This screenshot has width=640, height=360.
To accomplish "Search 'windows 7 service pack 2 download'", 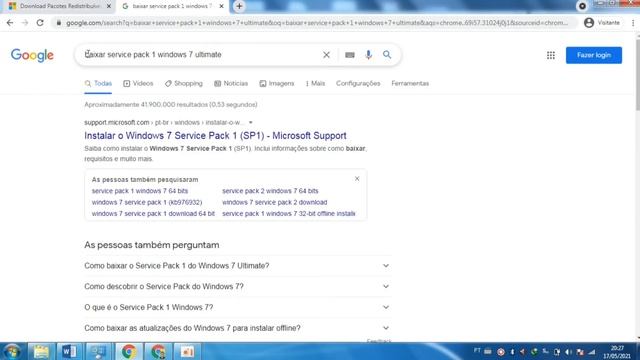I will (275, 202).
